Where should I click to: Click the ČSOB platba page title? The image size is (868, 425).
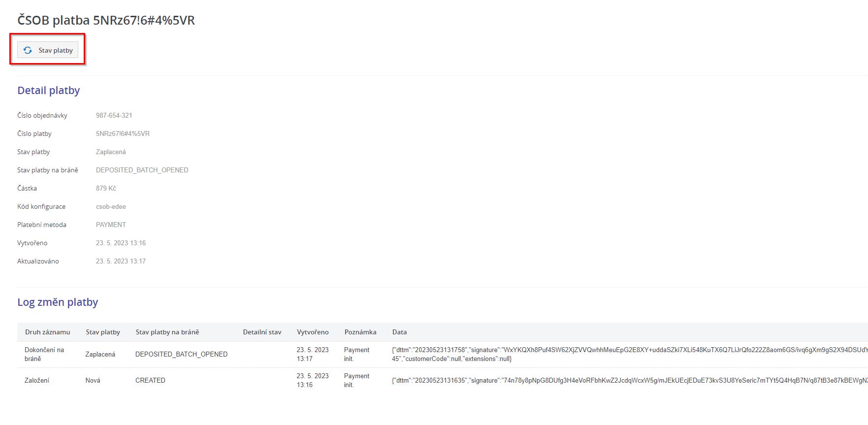coord(106,20)
